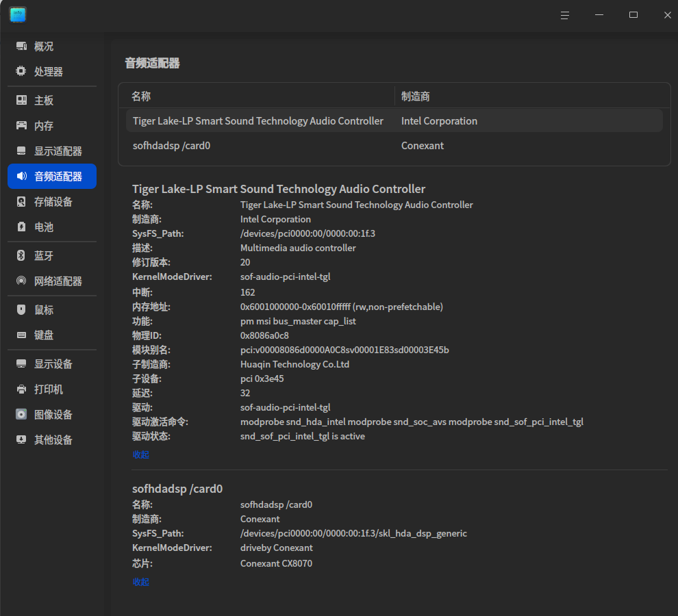Click the 处理器 processor chip icon
This screenshot has height=616, width=678.
click(x=21, y=71)
